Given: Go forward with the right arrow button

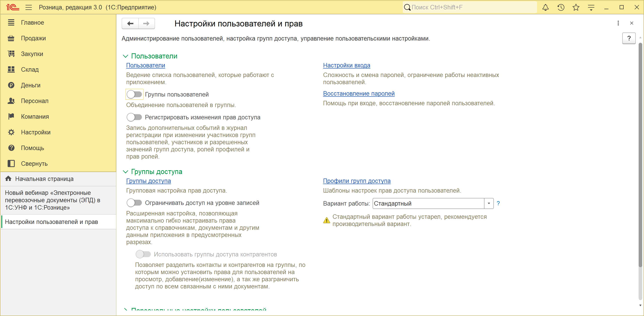Looking at the screenshot, I should (x=147, y=24).
